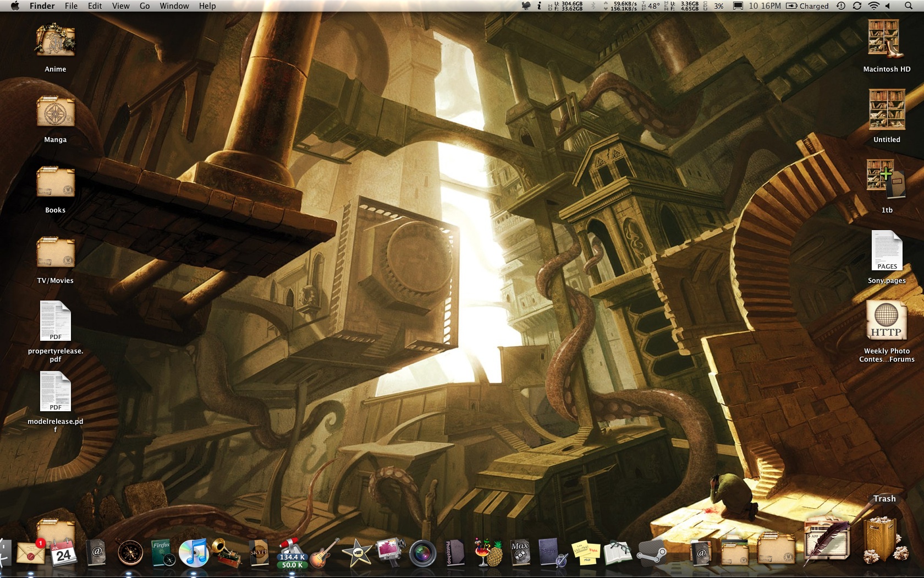Screen dimensions: 924x578
Task: Click the volume speaker icon
Action: [x=888, y=6]
